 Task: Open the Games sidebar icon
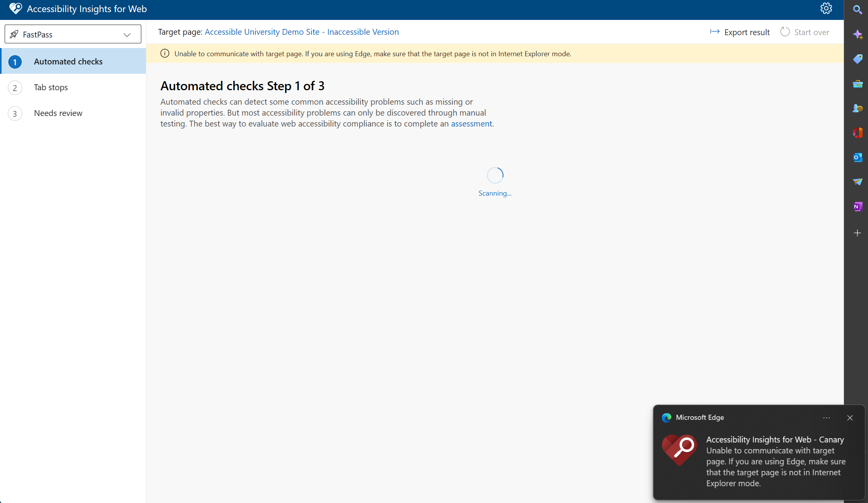pos(857,108)
